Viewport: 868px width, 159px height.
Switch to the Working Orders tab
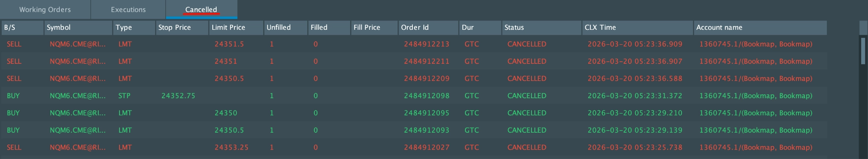[45, 9]
